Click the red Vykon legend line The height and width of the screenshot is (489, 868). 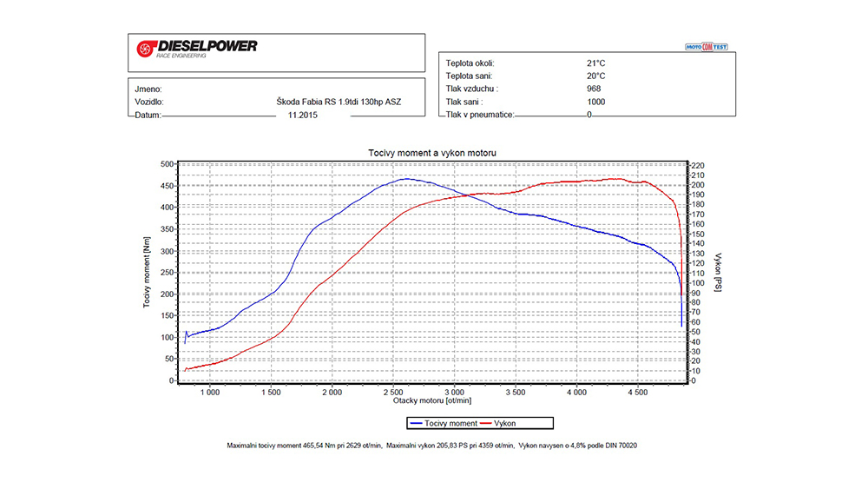pyautogui.click(x=485, y=423)
